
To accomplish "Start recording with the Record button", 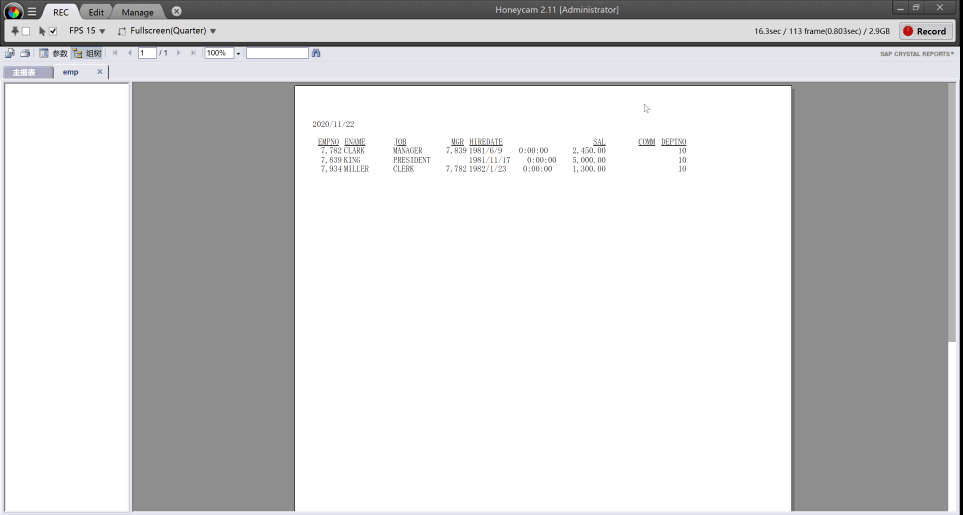I will [926, 31].
